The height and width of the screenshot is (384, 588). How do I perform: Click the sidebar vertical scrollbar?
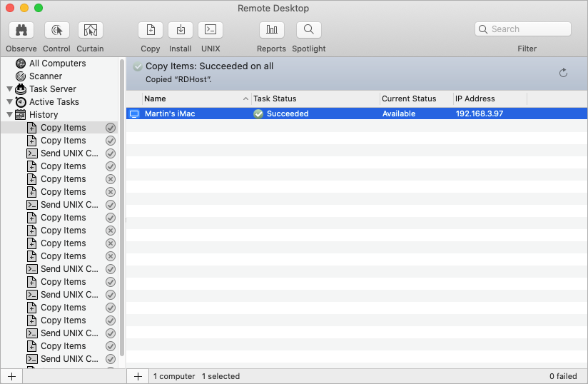[122, 214]
